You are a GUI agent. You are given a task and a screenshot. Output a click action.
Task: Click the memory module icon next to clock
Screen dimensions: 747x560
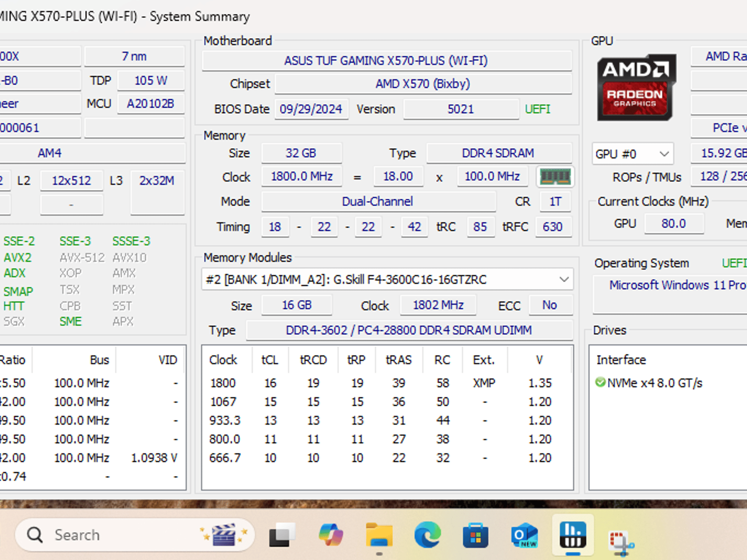coord(555,177)
